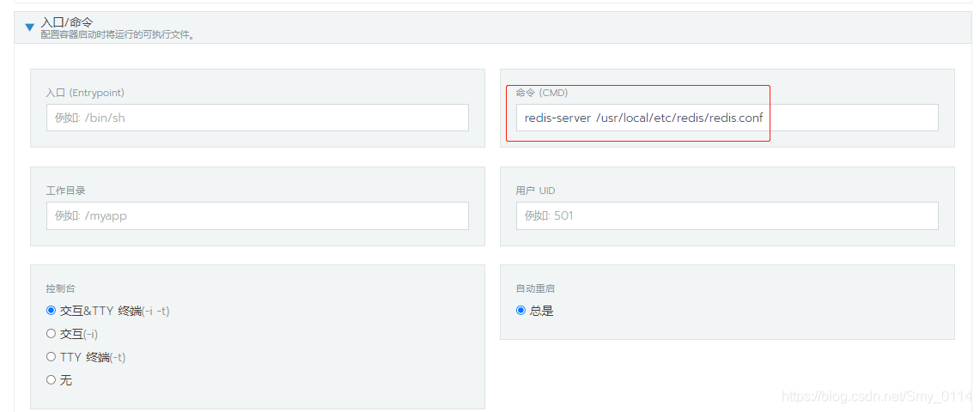Select the 总是 auto-restart radio option
The height and width of the screenshot is (412, 980).
520,310
